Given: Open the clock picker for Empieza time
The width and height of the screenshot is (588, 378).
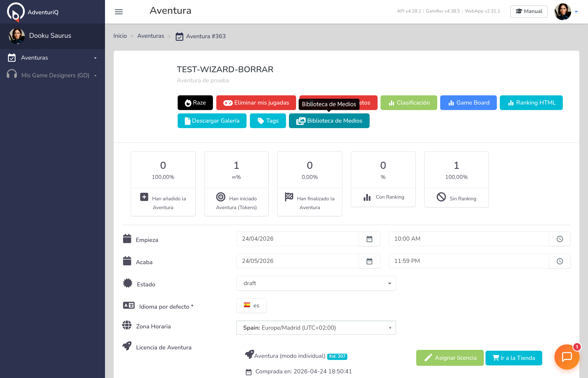Looking at the screenshot, I should (559, 239).
